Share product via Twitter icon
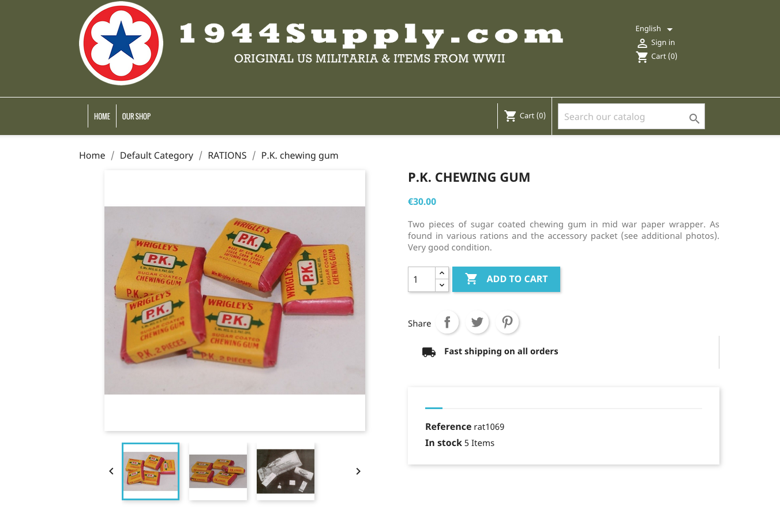The height and width of the screenshot is (532, 780). pos(477,322)
